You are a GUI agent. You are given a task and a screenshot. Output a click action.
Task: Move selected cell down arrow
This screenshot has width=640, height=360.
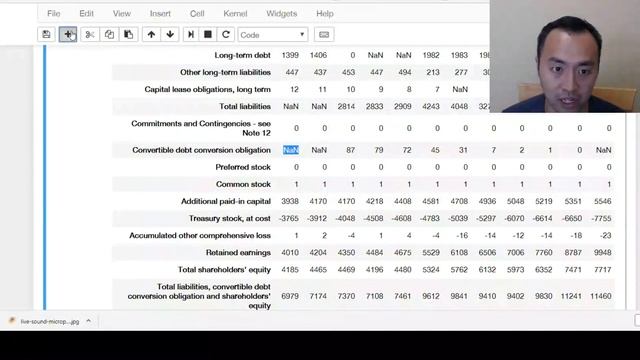pyautogui.click(x=170, y=35)
